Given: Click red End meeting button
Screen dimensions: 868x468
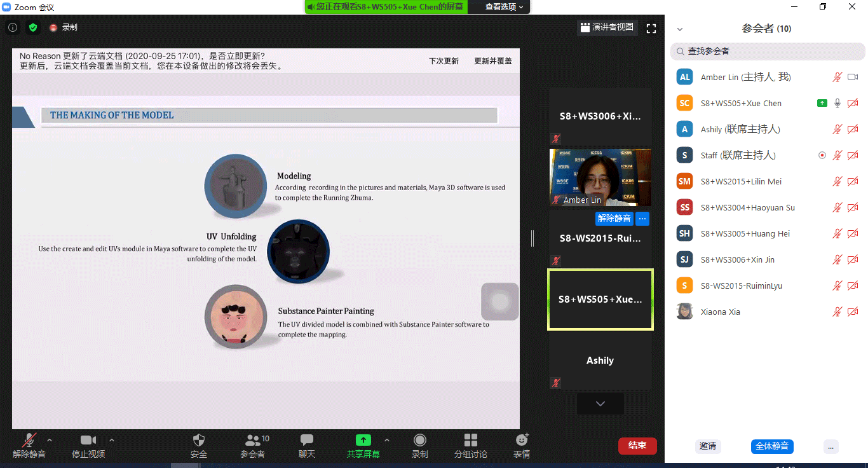Looking at the screenshot, I should (637, 446).
